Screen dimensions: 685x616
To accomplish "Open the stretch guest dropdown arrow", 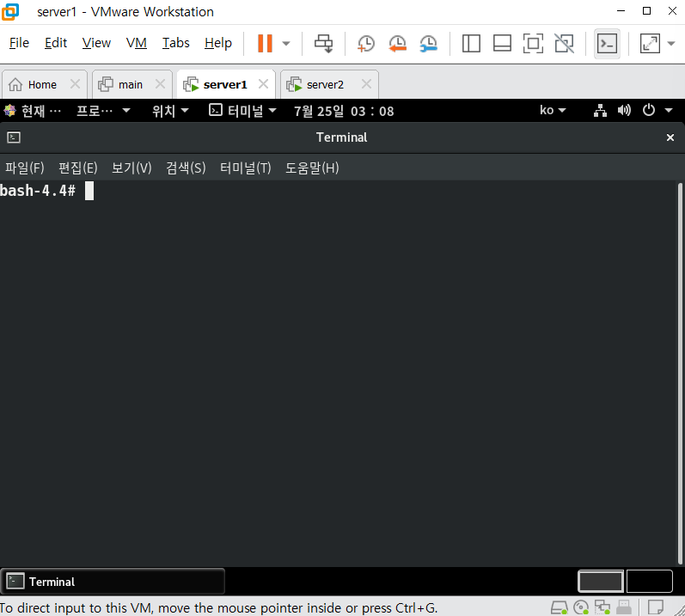I will 671,43.
